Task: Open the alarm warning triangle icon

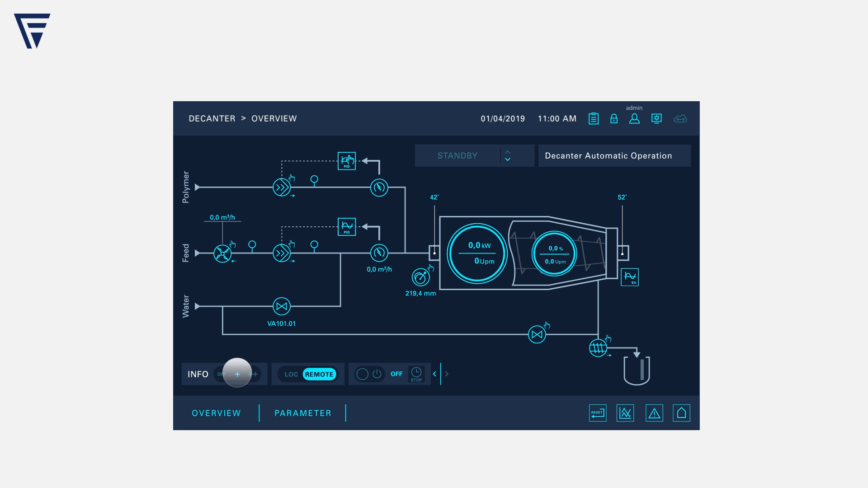Action: pyautogui.click(x=654, y=413)
